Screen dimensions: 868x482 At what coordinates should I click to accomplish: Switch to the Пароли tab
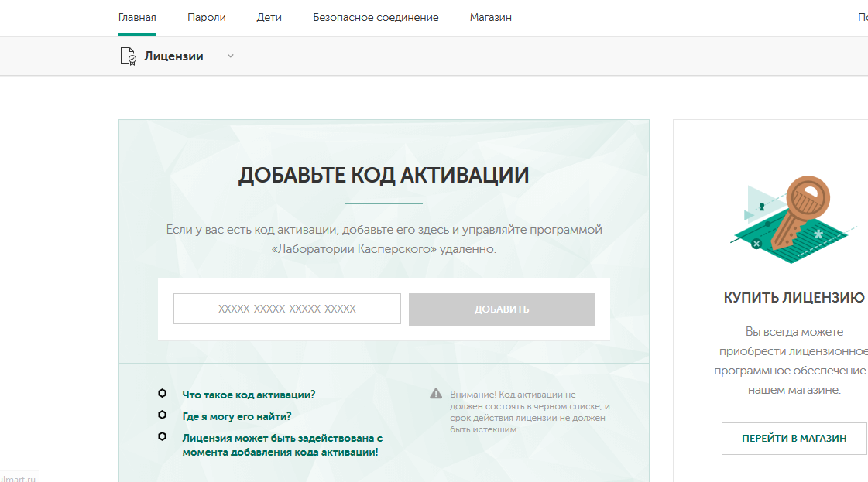pos(207,17)
